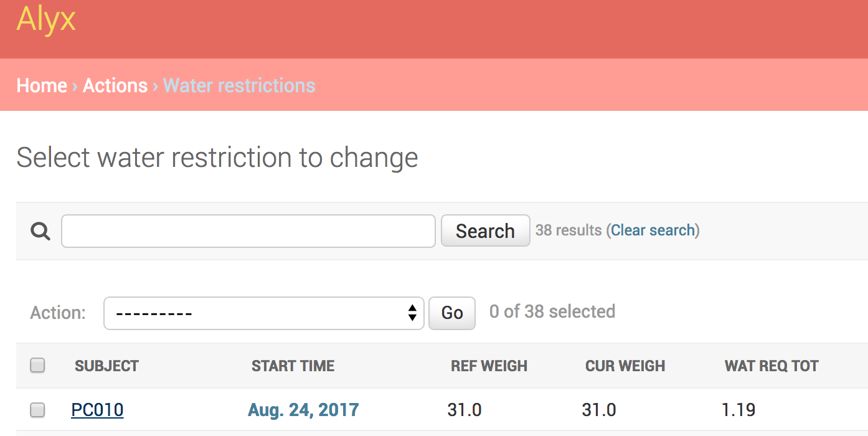Check the select-all checkbox in table header

[x=37, y=366]
